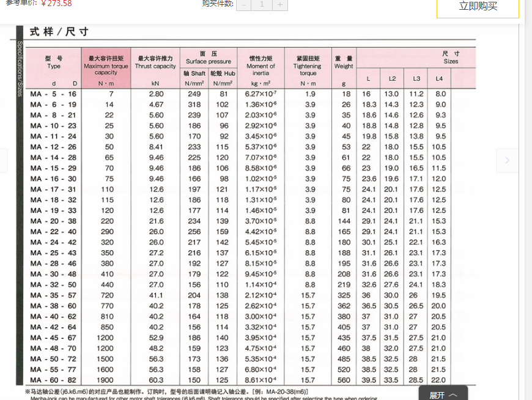
Task: Select row MA - 19 - 33
Action: click(x=251, y=210)
